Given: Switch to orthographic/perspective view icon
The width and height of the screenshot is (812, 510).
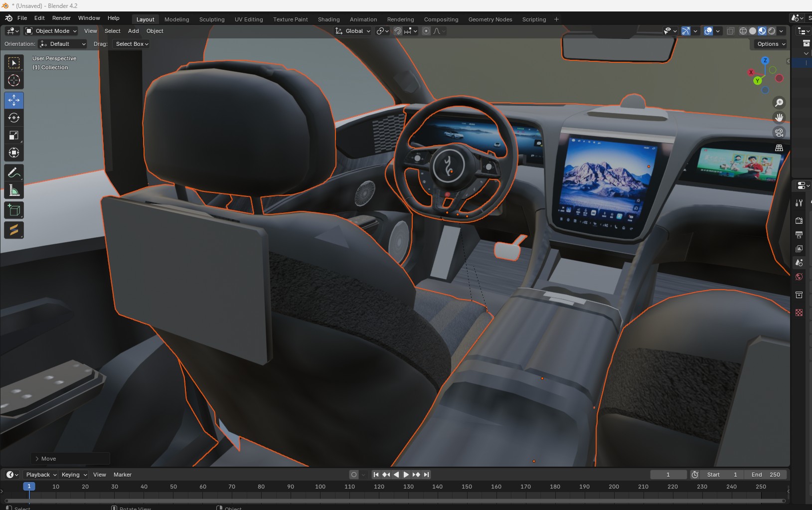Looking at the screenshot, I should (x=779, y=148).
